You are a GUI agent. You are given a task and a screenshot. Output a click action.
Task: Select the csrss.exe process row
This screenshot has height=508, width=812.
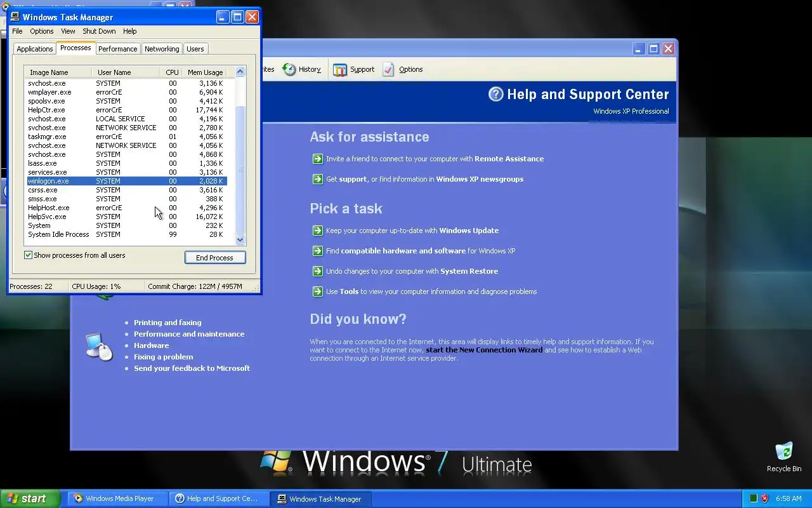[x=126, y=190]
